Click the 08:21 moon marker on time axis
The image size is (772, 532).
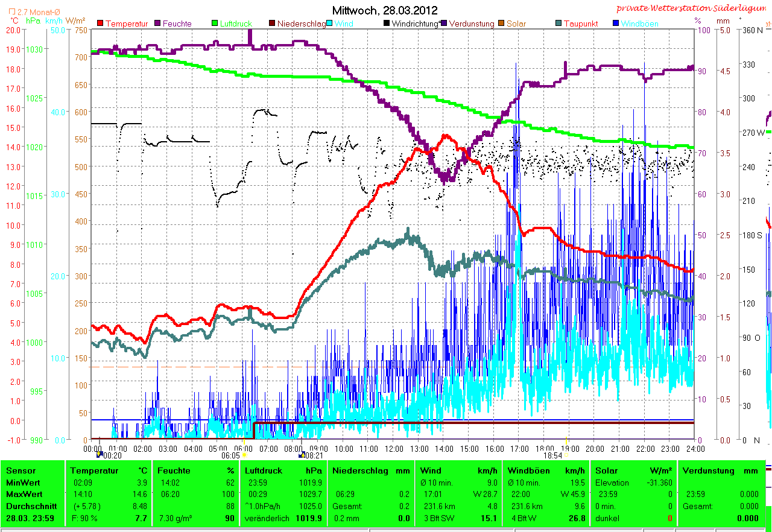click(302, 454)
